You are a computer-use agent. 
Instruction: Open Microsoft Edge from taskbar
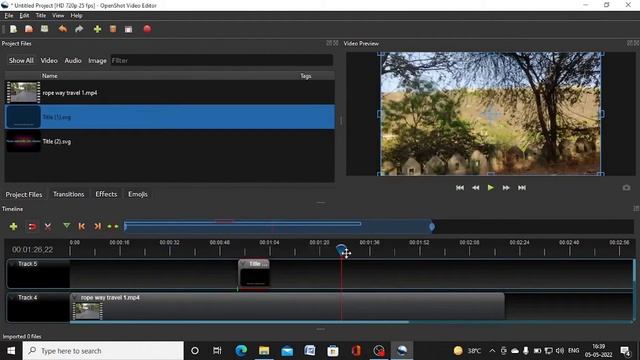pyautogui.click(x=241, y=351)
